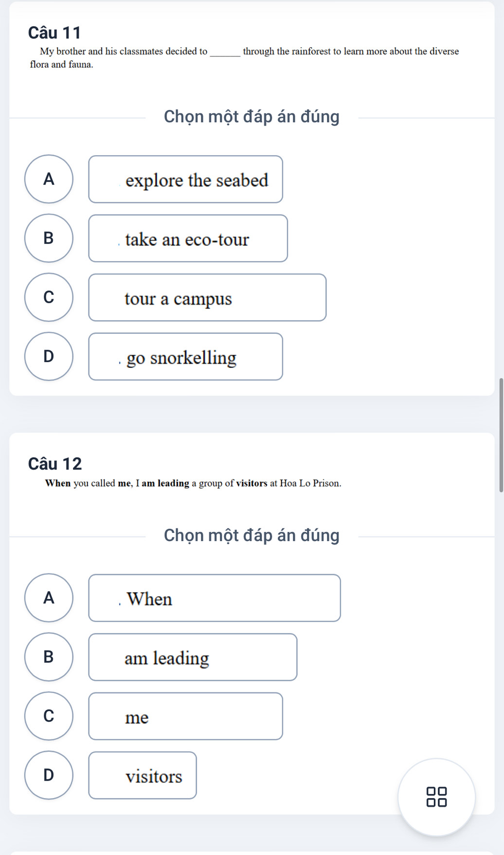Open the question grid overview button
Image resolution: width=504 pixels, height=855 pixels.
click(436, 797)
